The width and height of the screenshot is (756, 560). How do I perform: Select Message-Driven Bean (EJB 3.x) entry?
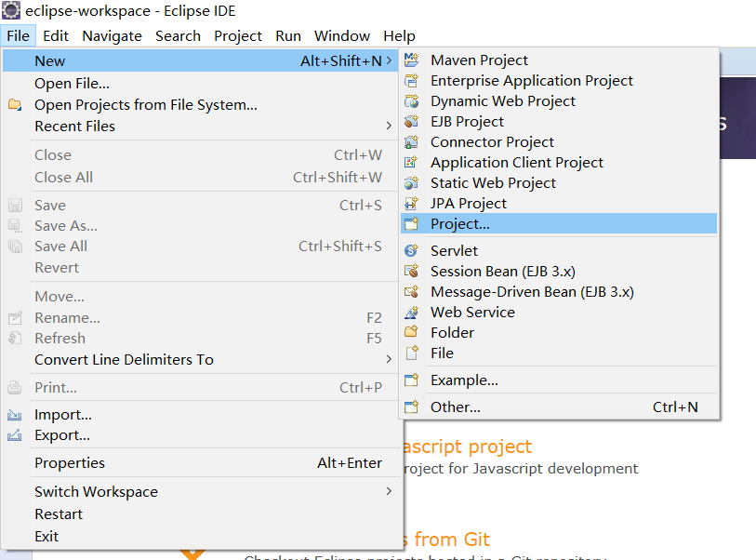[x=559, y=292]
